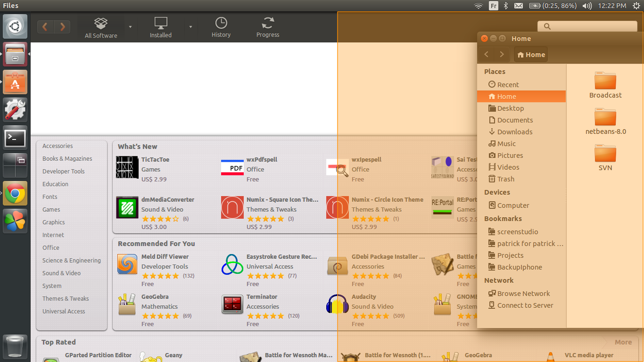Open the GDebi Package Installer icon
The width and height of the screenshot is (644, 362).
coord(338,266)
